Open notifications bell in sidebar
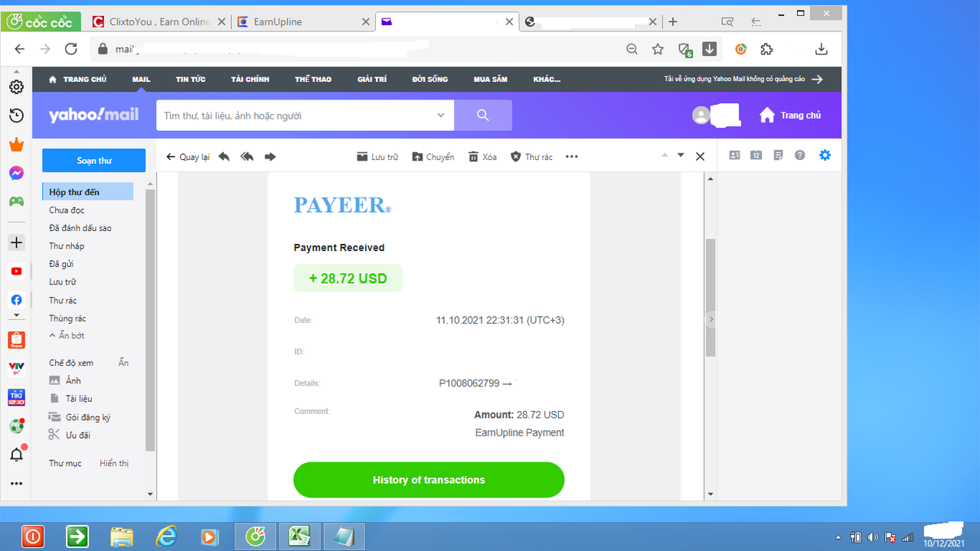Viewport: 980px width, 551px height. pos(16,455)
